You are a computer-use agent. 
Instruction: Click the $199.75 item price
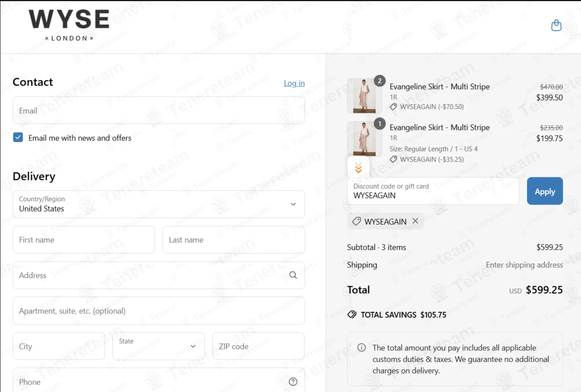[549, 138]
